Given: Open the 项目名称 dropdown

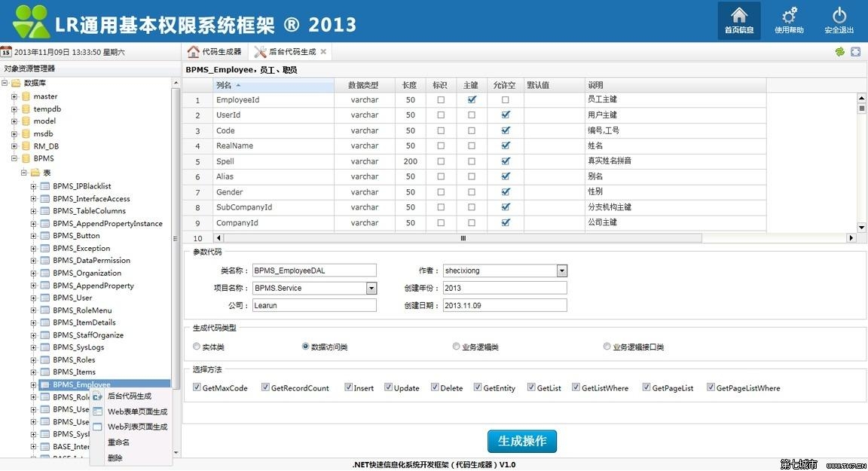Looking at the screenshot, I should (x=371, y=288).
